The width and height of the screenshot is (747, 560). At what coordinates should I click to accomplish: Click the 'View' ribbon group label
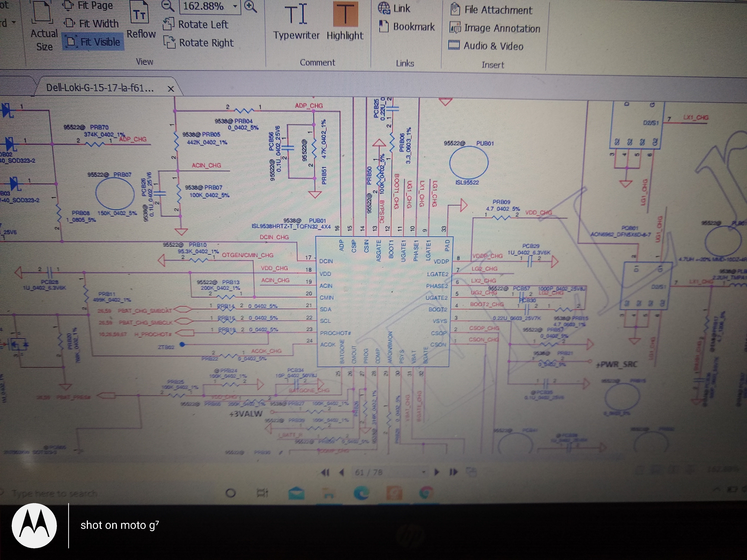coord(145,62)
